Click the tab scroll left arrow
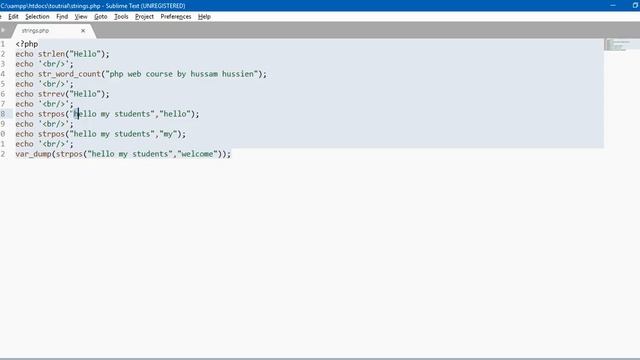Viewport: 640px width, 360px height. click(3, 30)
